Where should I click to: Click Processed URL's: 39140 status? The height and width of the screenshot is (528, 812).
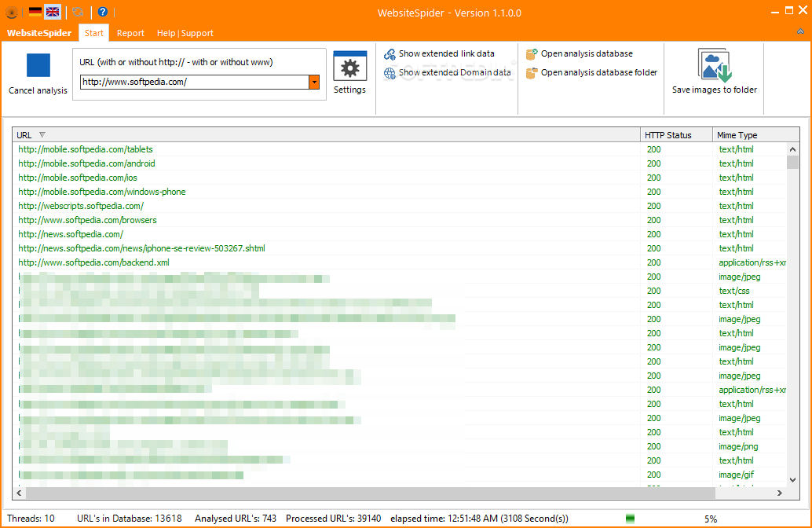tap(334, 519)
